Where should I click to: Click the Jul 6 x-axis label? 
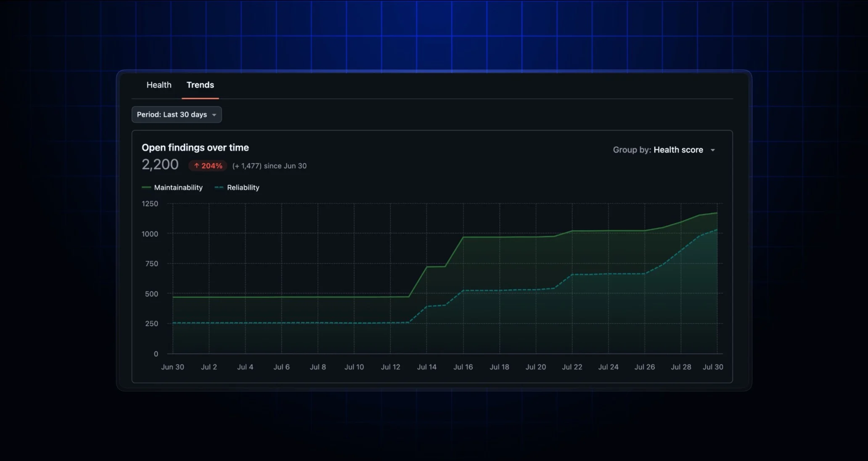pos(281,367)
